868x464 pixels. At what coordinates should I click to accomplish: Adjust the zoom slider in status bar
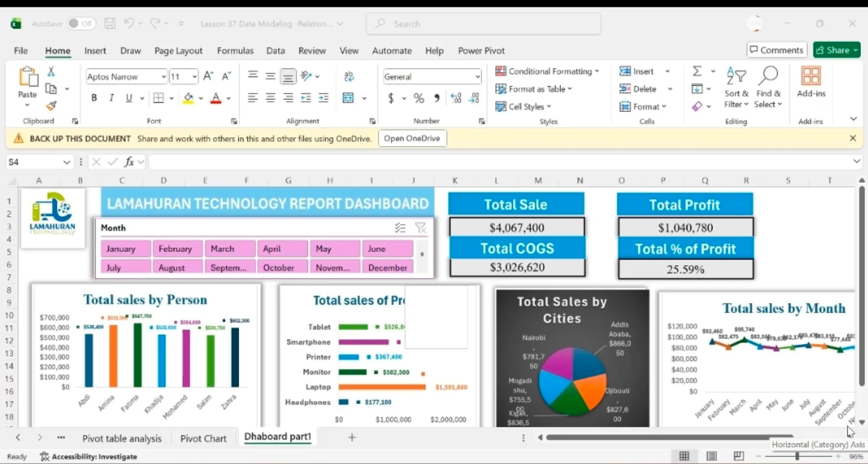(x=797, y=456)
